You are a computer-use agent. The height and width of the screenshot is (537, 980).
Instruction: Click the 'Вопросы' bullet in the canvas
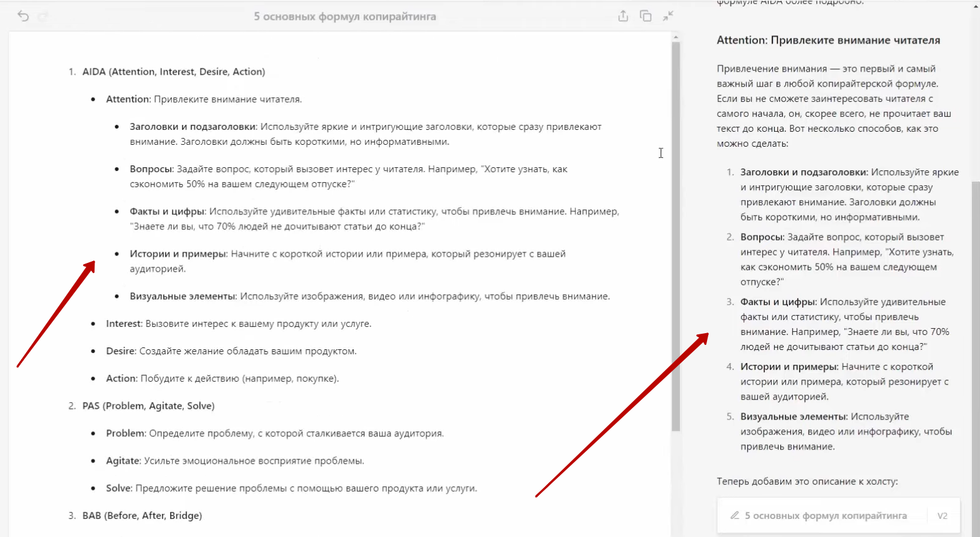click(348, 176)
